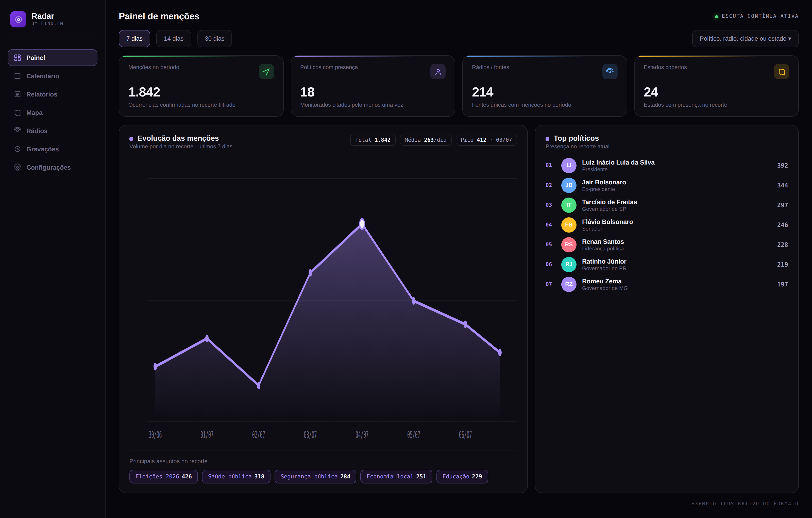
Task: Click the Evolução das menções heading
Action: pos(178,138)
